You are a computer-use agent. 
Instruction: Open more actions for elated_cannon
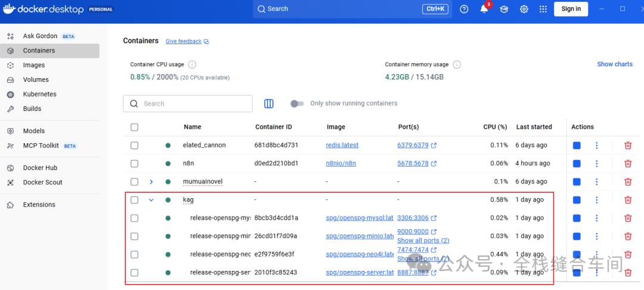(597, 146)
